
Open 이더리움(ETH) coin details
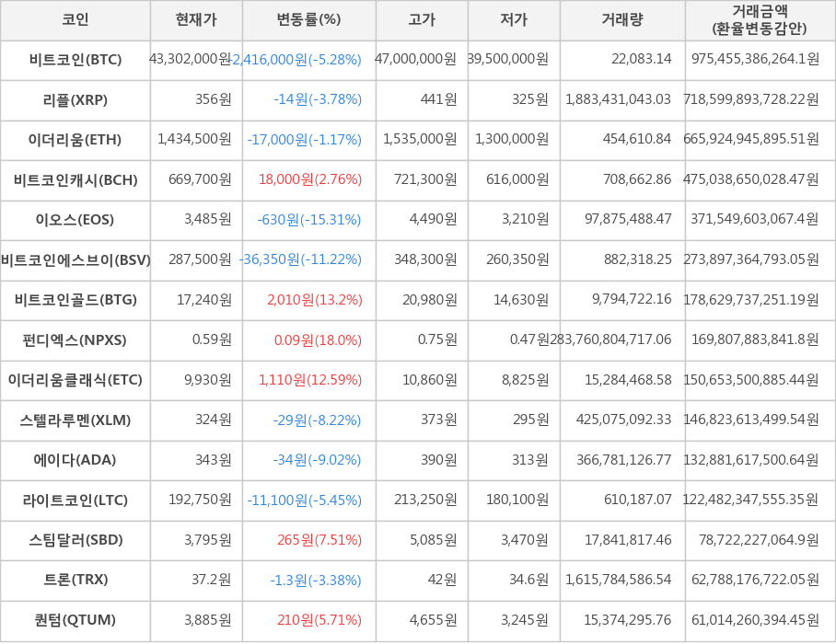coord(75,140)
